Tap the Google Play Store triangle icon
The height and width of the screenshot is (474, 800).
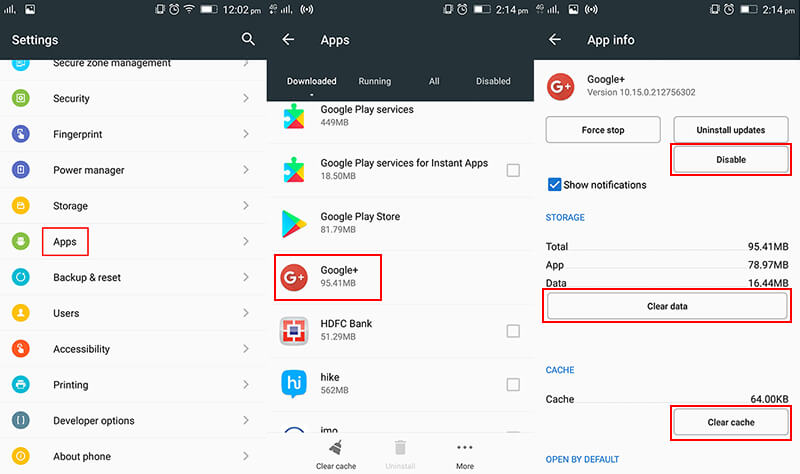click(x=294, y=223)
